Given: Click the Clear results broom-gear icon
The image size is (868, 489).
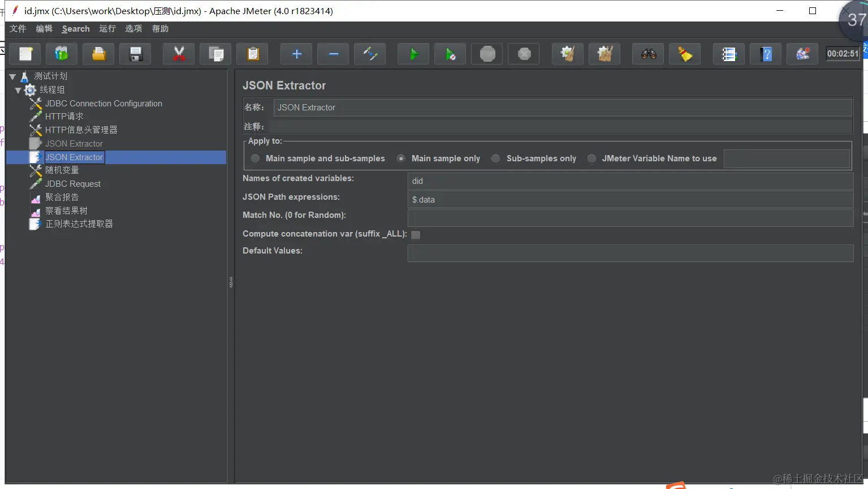Looking at the screenshot, I should click(568, 54).
